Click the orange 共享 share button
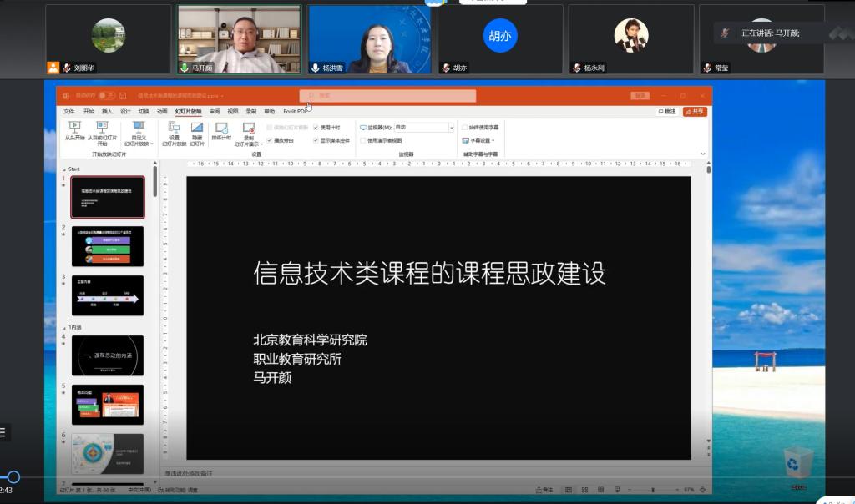Viewport: 855px width, 504px height. tap(696, 111)
